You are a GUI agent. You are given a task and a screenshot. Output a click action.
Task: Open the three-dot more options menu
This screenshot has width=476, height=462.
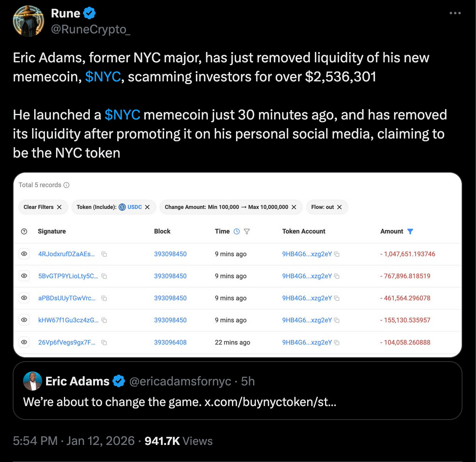455,13
